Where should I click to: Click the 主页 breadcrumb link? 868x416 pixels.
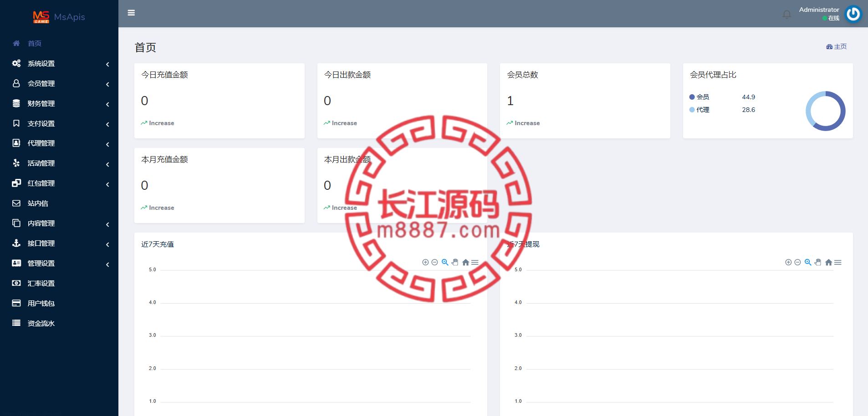(x=837, y=46)
